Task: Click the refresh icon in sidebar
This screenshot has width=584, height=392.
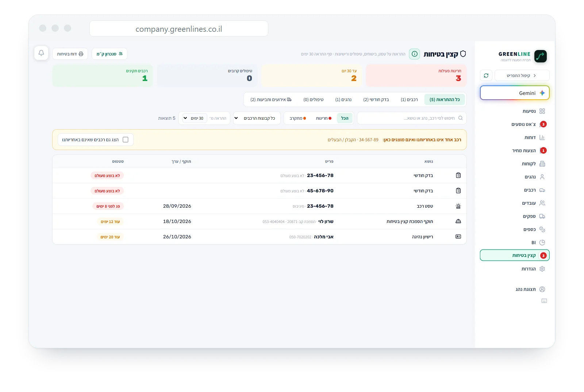Action: [x=486, y=76]
